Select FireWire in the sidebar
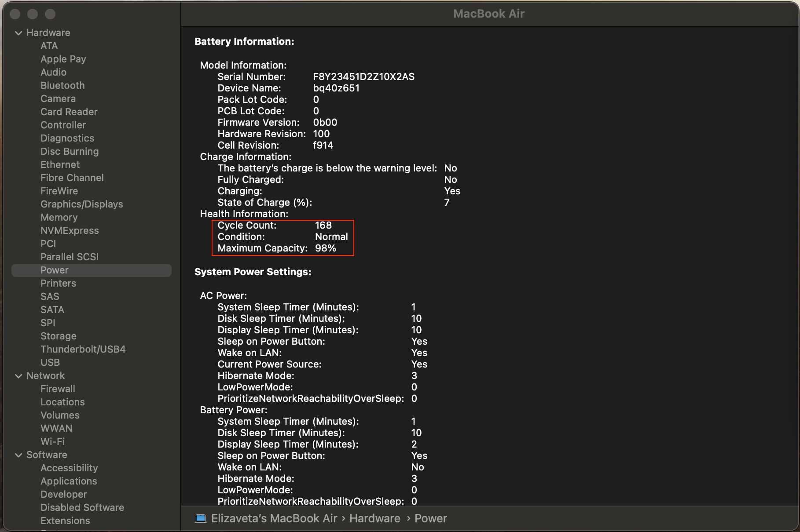This screenshot has height=532, width=800. pos(59,191)
